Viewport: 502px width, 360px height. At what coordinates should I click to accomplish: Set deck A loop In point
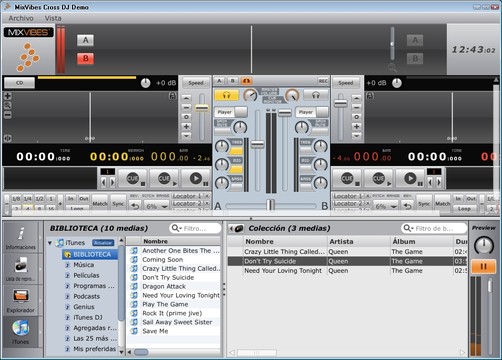70,199
